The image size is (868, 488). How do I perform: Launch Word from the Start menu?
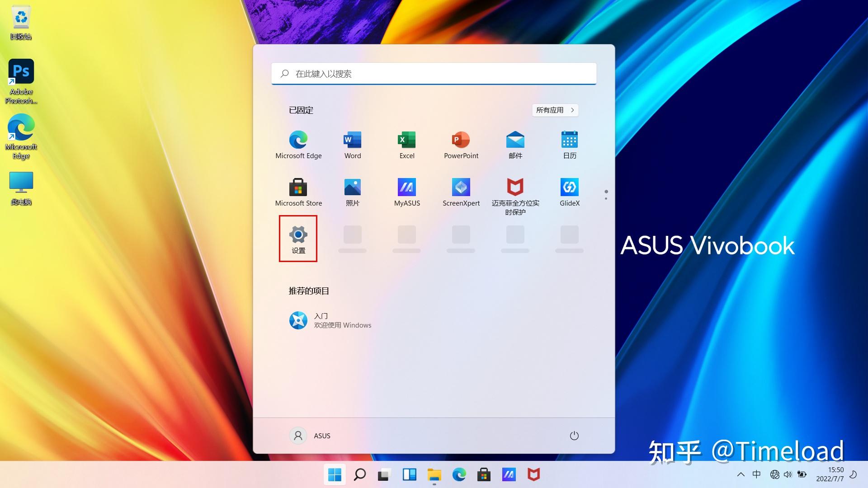(353, 145)
